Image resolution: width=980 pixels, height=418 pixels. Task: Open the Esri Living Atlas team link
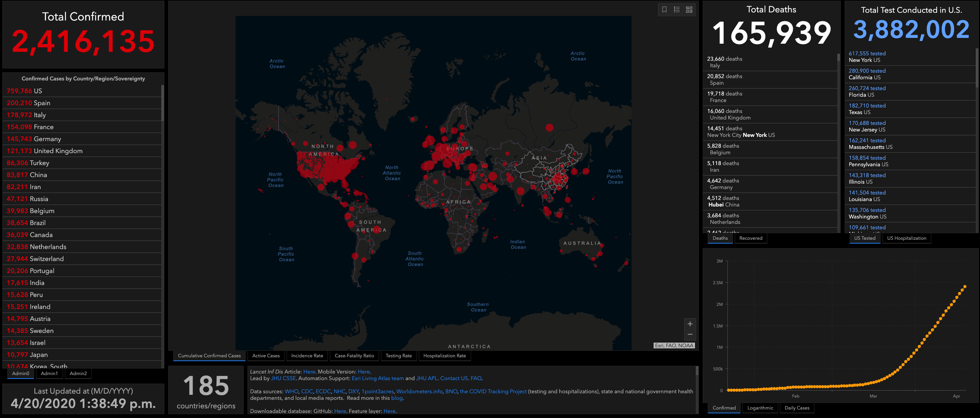tap(378, 379)
